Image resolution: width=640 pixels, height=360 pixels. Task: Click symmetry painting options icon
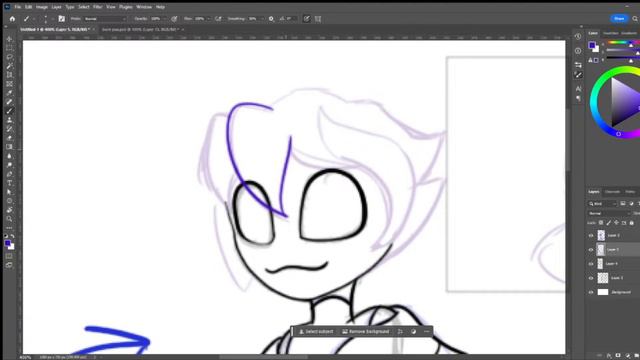(318, 19)
